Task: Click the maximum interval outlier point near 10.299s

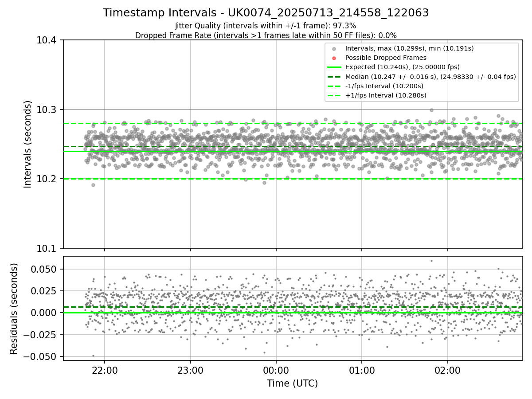Action: 431,110
